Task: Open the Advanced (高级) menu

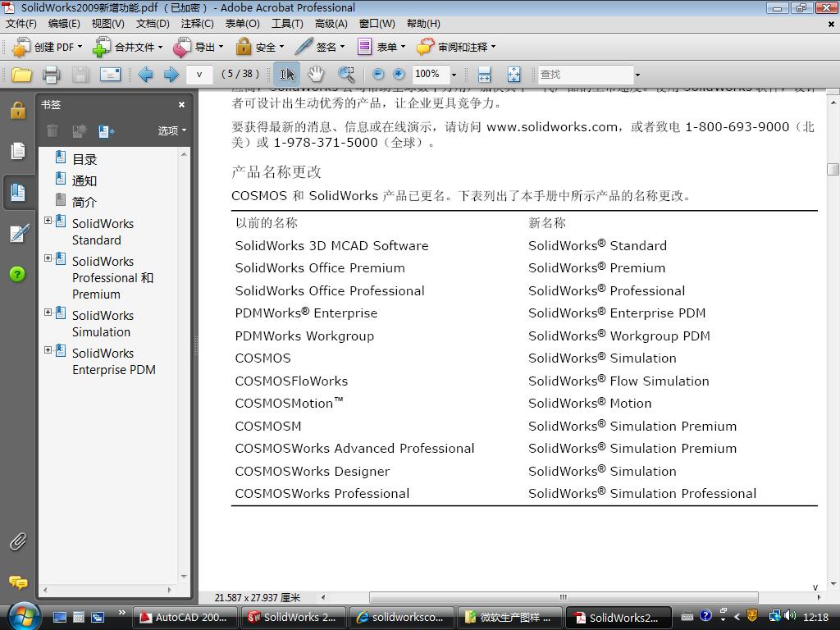Action: click(x=331, y=24)
